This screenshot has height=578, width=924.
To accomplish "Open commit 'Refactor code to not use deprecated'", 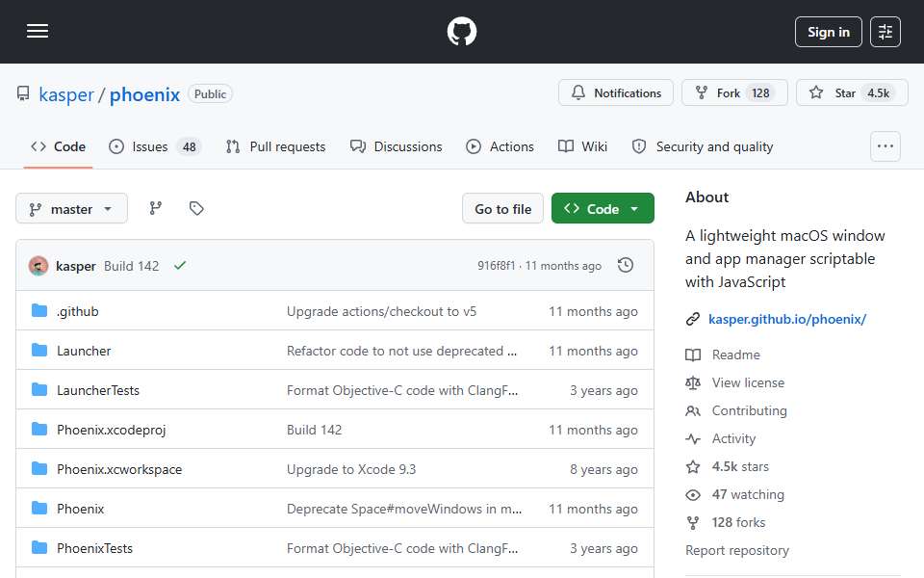I will coord(401,351).
